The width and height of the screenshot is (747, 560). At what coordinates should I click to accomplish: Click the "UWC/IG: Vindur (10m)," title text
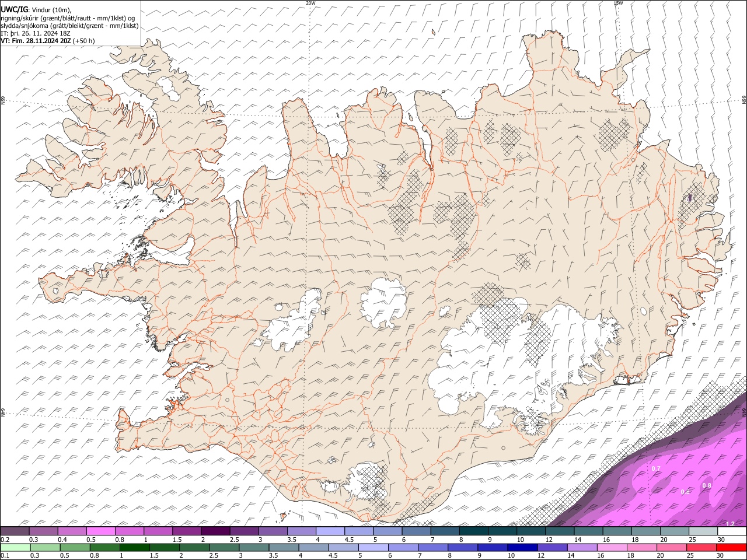point(36,10)
